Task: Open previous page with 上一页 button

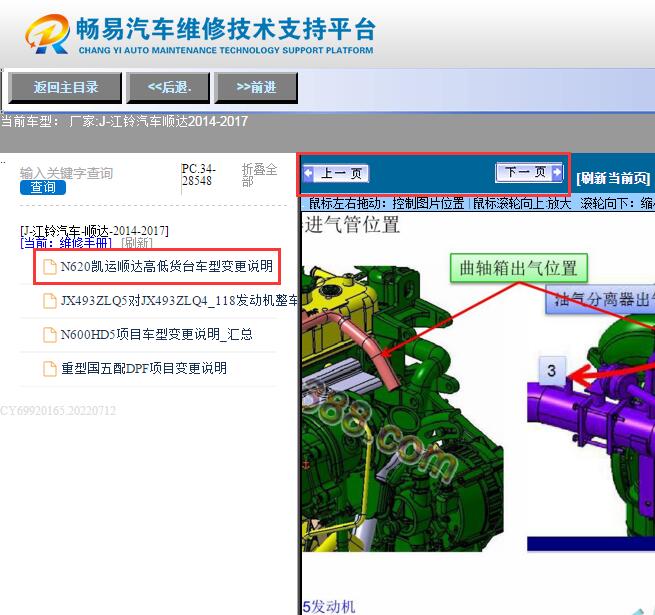Action: tap(337, 173)
